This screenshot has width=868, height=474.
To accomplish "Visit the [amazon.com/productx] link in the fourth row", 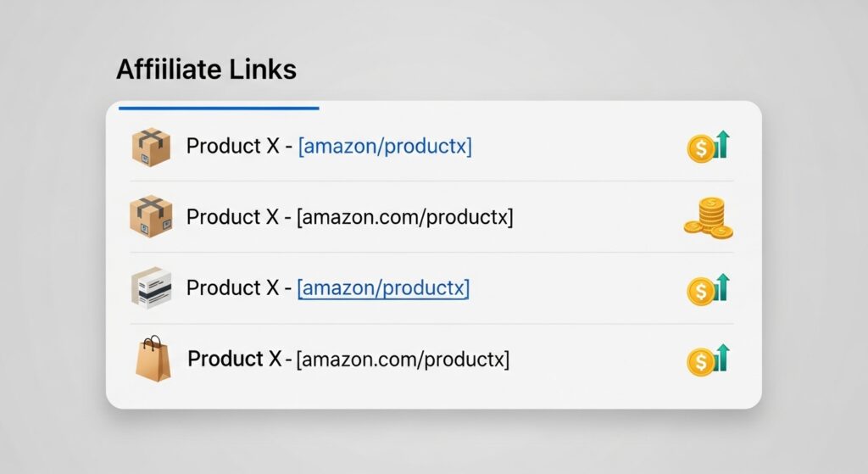I will click(x=403, y=360).
